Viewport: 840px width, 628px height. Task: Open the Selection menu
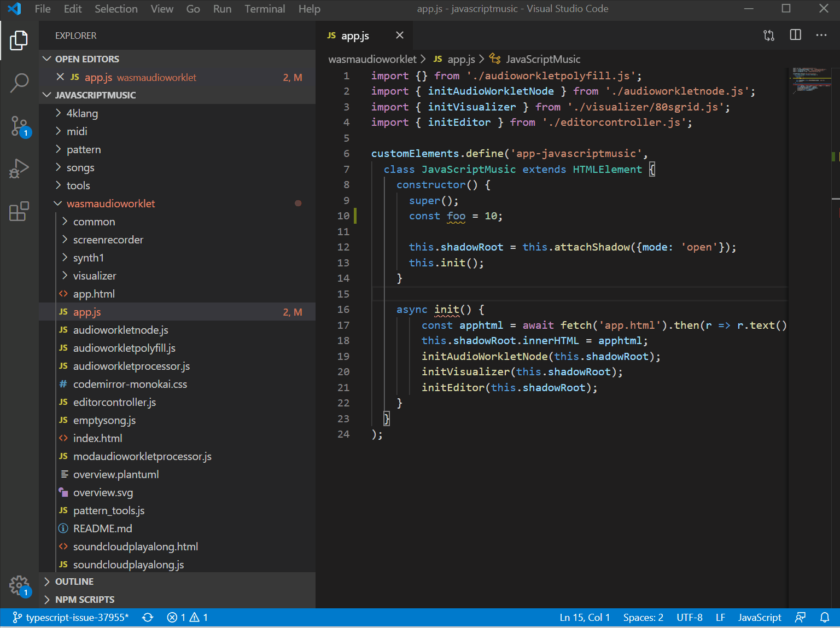click(x=116, y=9)
